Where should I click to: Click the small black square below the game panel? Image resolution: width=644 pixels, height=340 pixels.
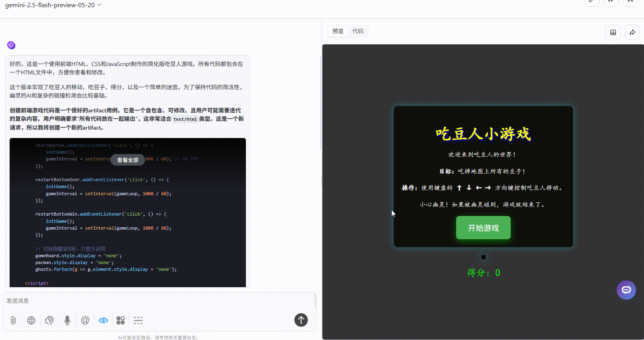483,257
